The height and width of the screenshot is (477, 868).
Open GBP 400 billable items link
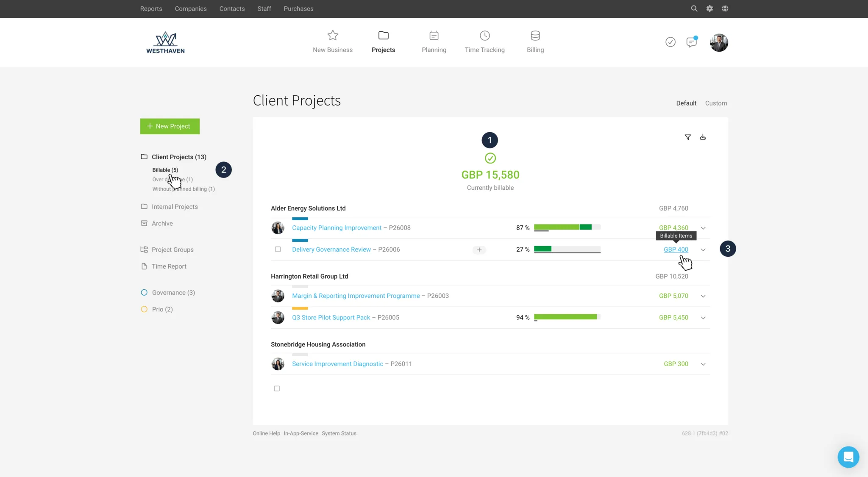pyautogui.click(x=676, y=250)
